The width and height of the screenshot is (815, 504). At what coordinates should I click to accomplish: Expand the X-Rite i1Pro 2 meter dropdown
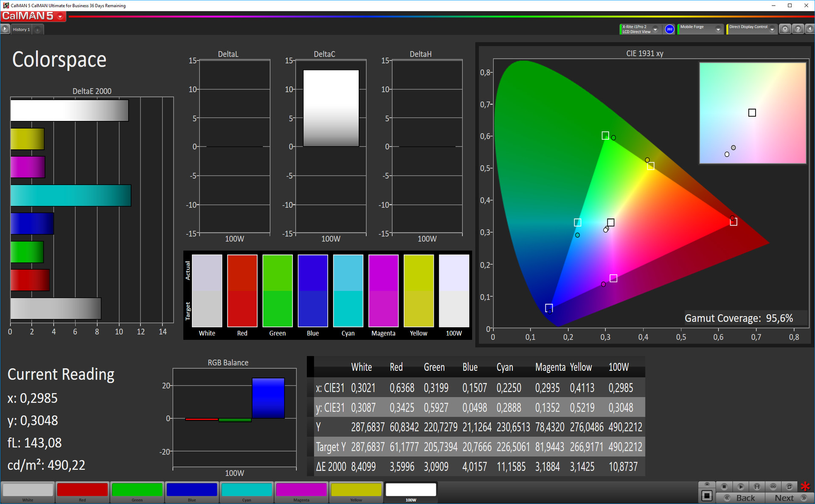point(655,29)
